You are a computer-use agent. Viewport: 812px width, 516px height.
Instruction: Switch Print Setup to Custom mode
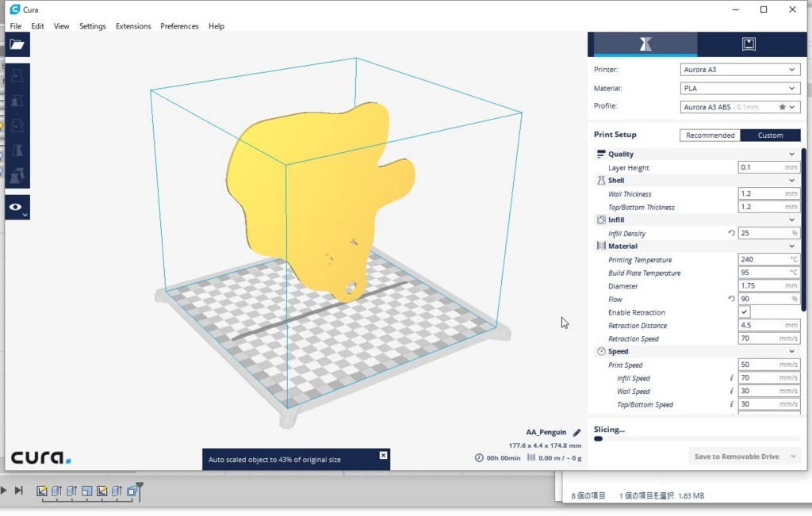[770, 135]
